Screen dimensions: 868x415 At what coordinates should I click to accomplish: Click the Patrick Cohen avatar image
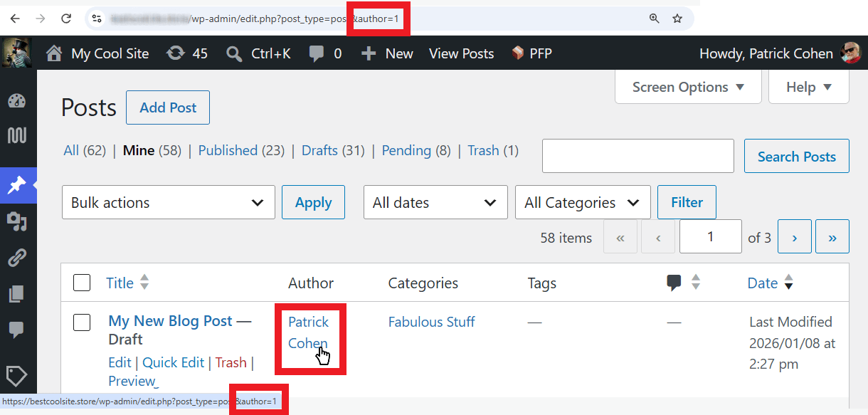[x=850, y=53]
